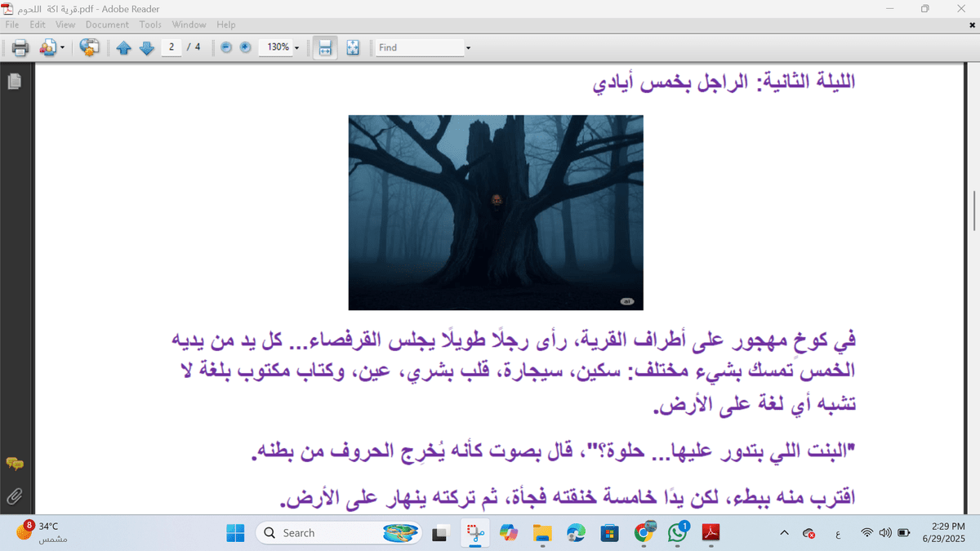Go to previous page with the up arrow
This screenshot has width=980, height=551.
124,47
